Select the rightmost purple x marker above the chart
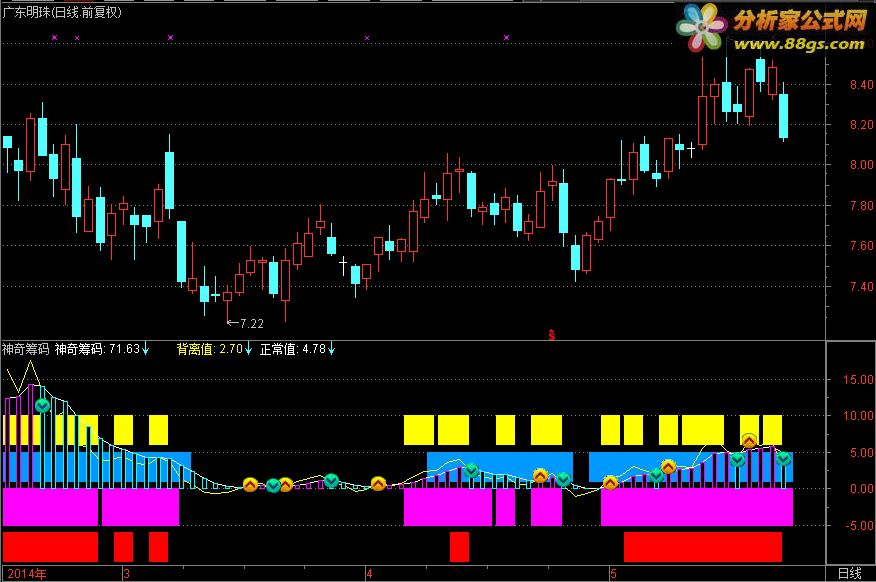Screen dimensions: 876x582 (x=506, y=37)
